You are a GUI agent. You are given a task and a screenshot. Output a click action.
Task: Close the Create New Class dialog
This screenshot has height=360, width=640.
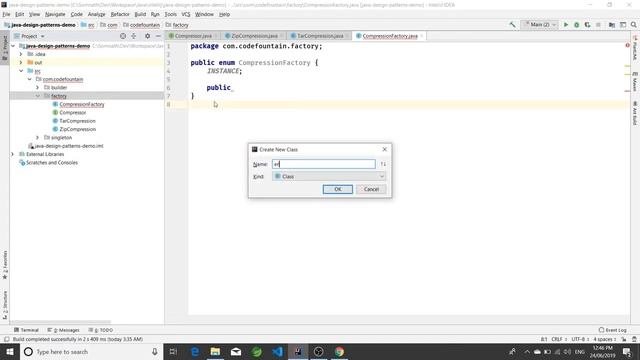point(384,149)
